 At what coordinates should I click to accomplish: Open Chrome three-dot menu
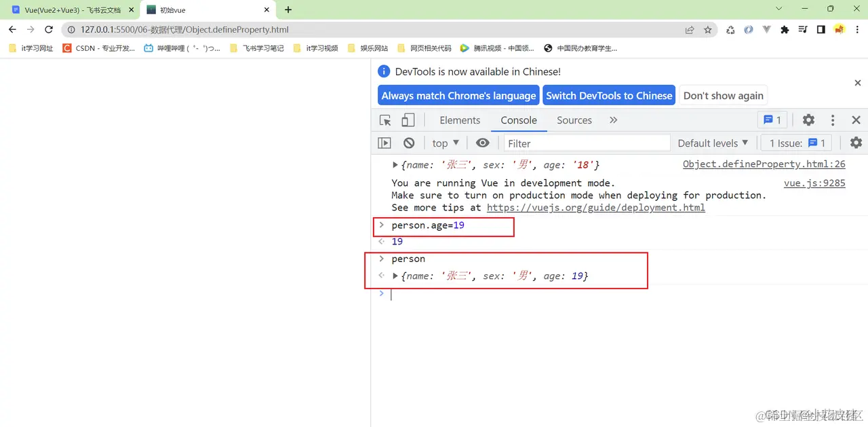coord(857,30)
